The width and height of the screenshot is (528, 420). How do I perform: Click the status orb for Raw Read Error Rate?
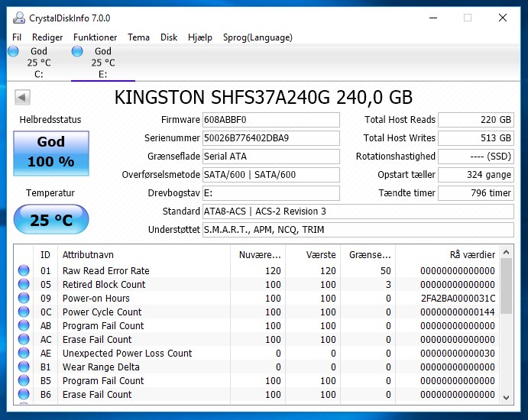24,270
